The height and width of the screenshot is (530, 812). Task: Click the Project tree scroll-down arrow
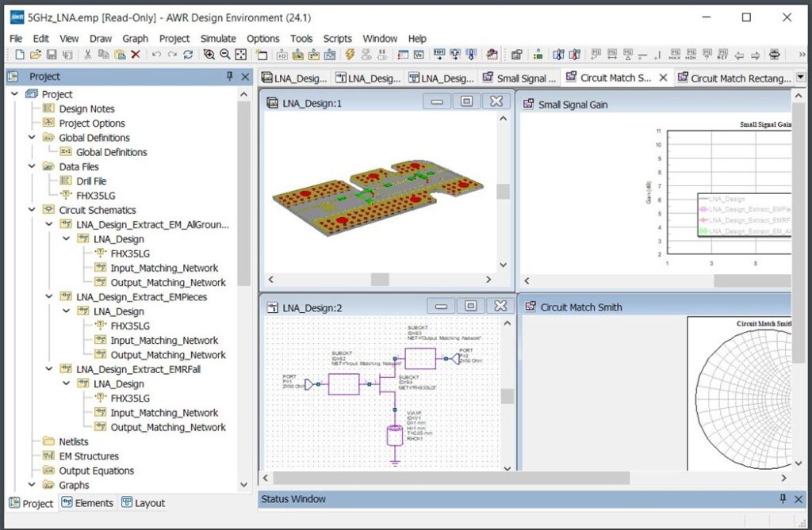pos(244,485)
